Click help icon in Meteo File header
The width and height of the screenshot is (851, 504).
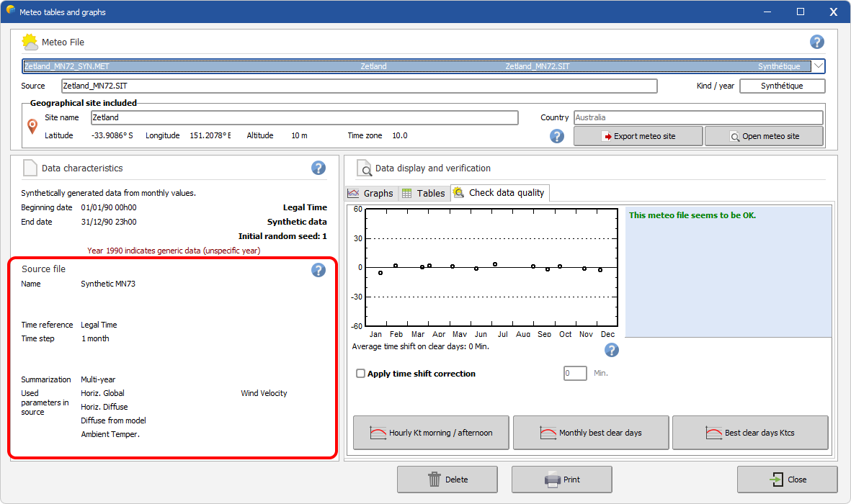pyautogui.click(x=816, y=42)
